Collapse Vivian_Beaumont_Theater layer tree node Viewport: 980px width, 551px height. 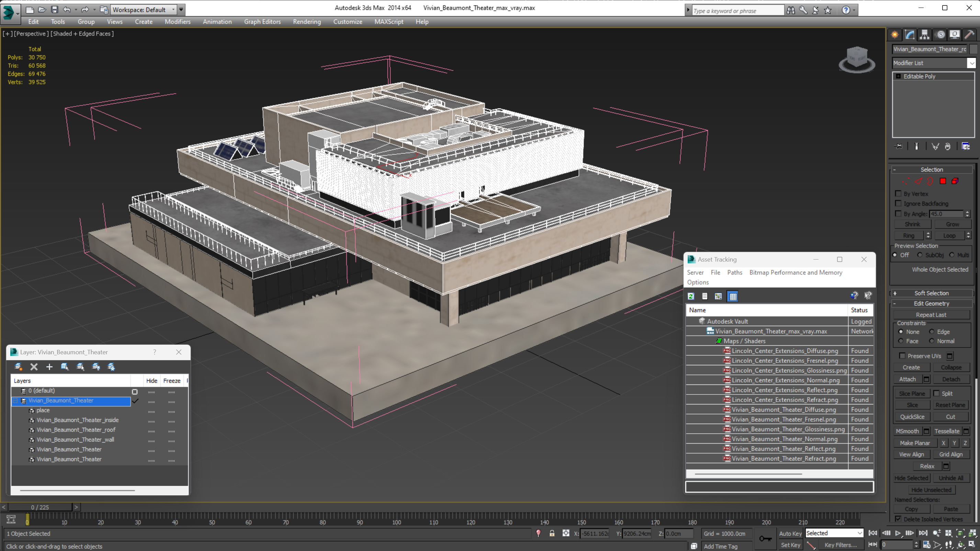tap(15, 400)
